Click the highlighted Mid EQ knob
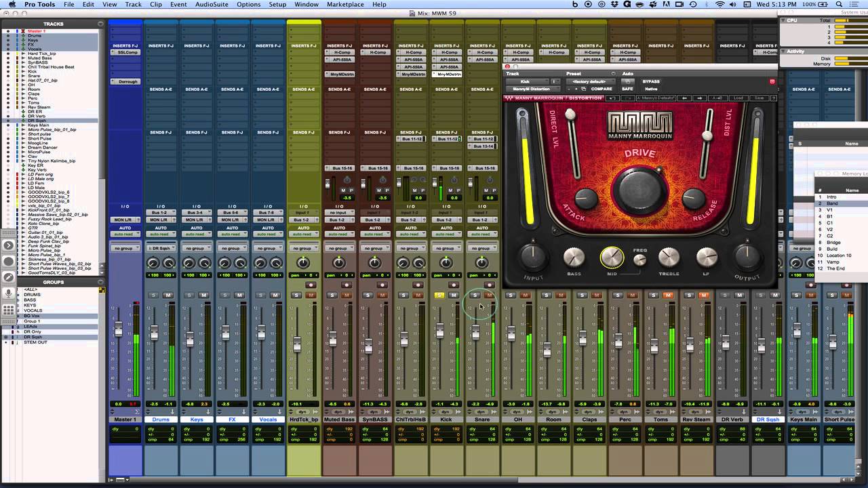The width and height of the screenshot is (868, 488). click(612, 257)
